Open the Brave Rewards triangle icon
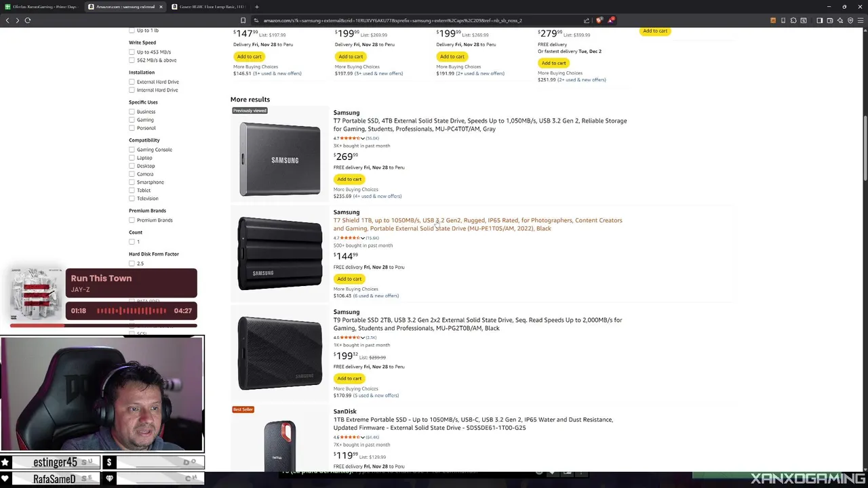Screen dimensions: 868x488 [611, 20]
